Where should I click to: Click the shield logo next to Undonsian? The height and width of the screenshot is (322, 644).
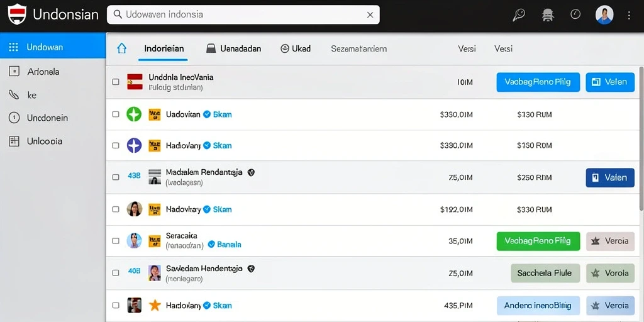[17, 14]
